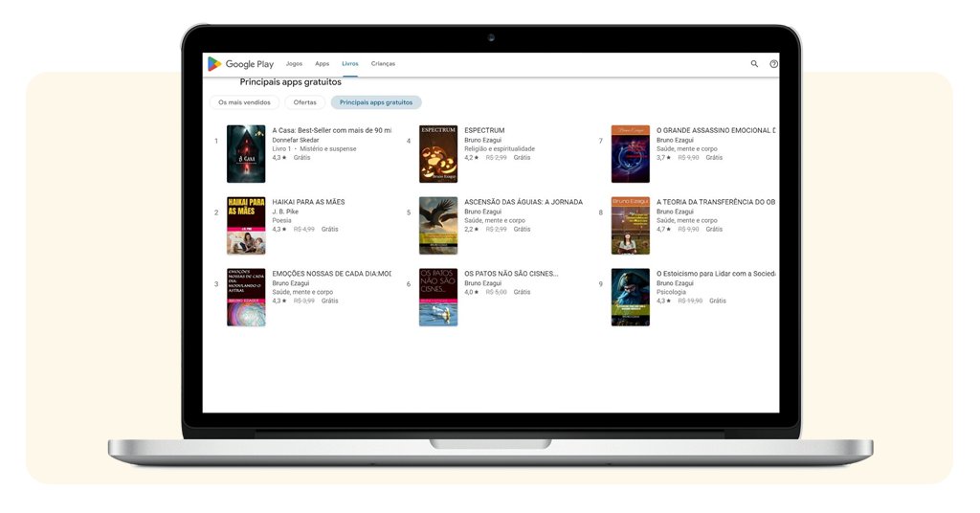Click the Psicologia genre label

point(671,292)
